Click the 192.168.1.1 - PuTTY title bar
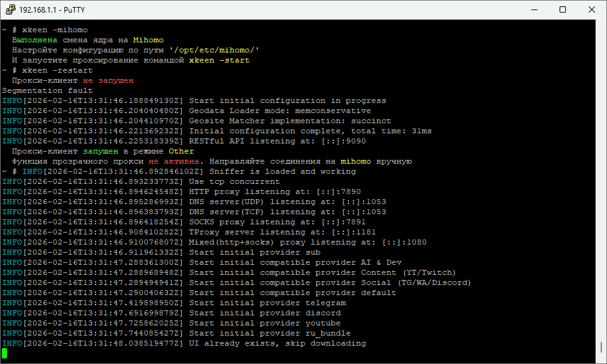This screenshot has width=607, height=364. tap(253, 9)
